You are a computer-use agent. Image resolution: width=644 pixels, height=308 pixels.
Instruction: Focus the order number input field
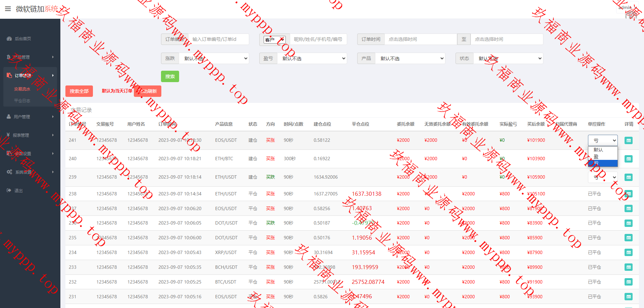(x=218, y=39)
